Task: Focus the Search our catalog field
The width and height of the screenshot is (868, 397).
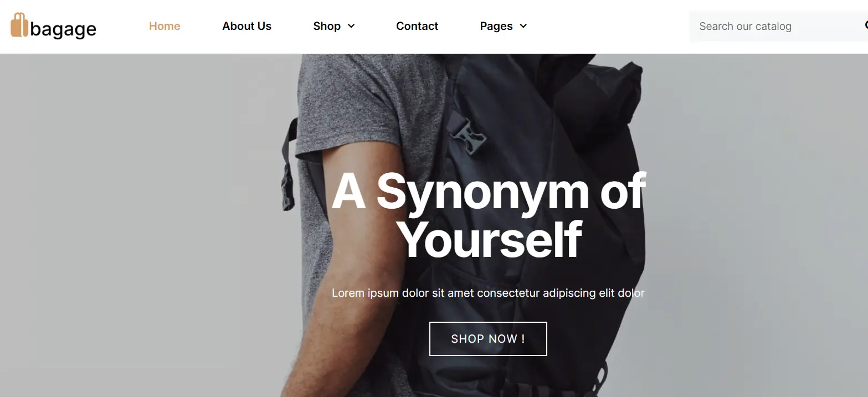Action: pyautogui.click(x=775, y=26)
